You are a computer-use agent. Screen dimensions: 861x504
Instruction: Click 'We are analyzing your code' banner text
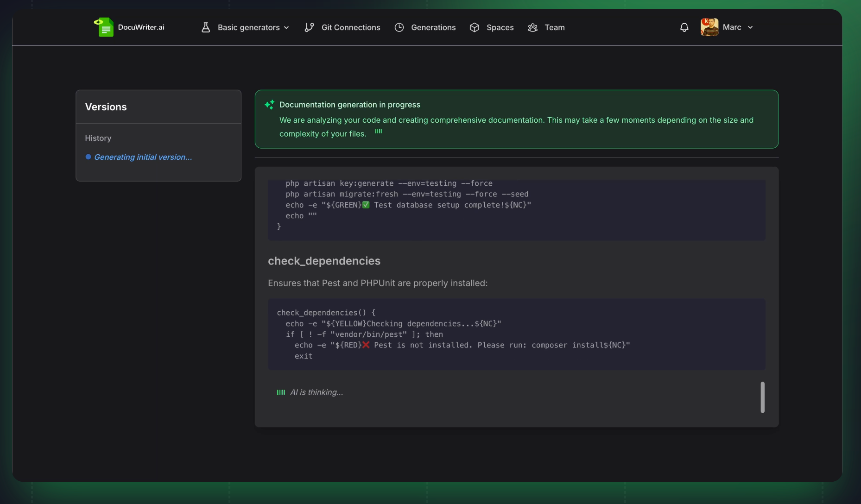click(x=516, y=127)
